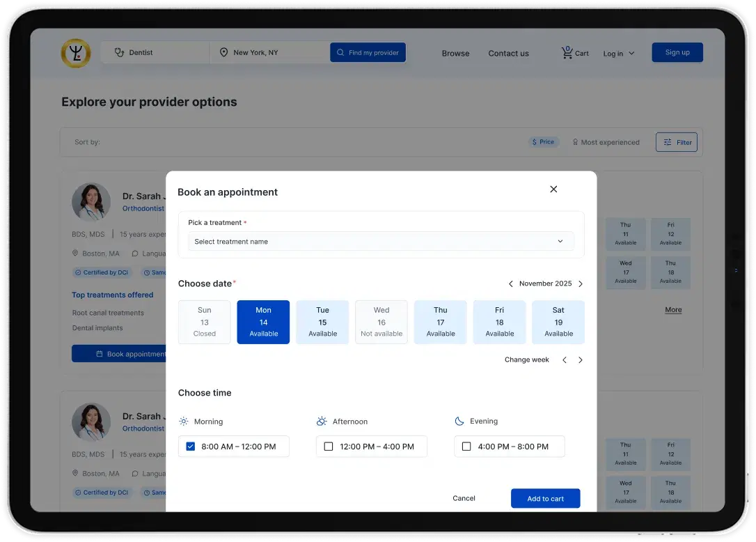The image size is (756, 542).
Task: Select Thu 17 Available date in the dialog
Action: (440, 322)
